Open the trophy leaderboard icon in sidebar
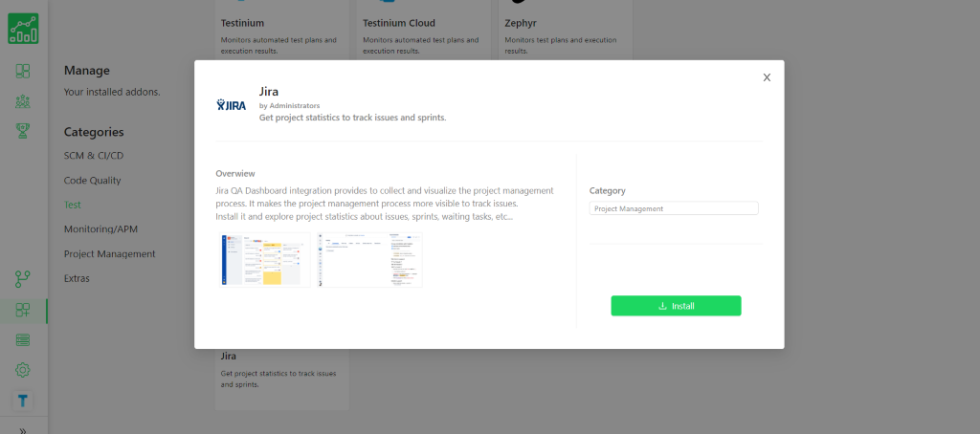980x434 pixels. pyautogui.click(x=23, y=131)
